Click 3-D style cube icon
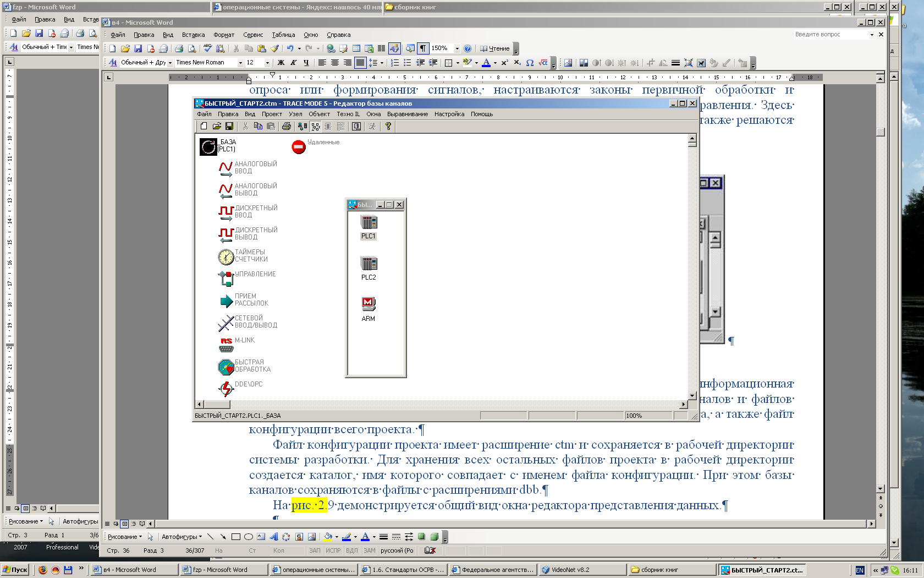Image resolution: width=924 pixels, height=578 pixels. point(435,537)
